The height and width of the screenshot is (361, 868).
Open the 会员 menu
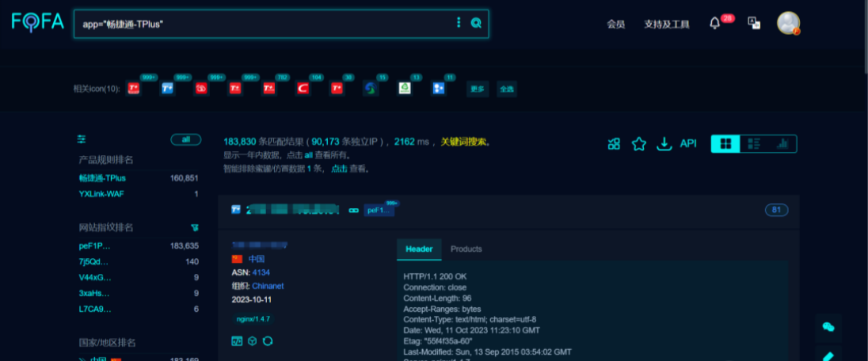pyautogui.click(x=615, y=24)
